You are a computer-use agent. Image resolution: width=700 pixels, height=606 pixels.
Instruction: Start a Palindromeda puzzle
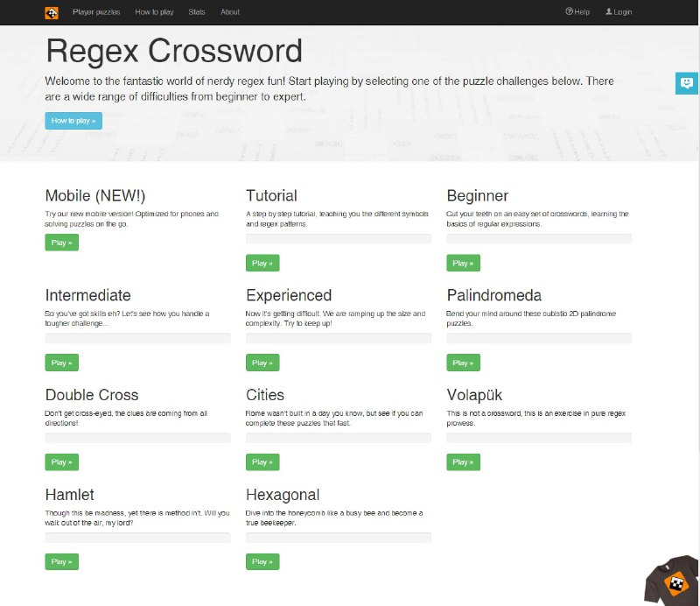pyautogui.click(x=462, y=363)
